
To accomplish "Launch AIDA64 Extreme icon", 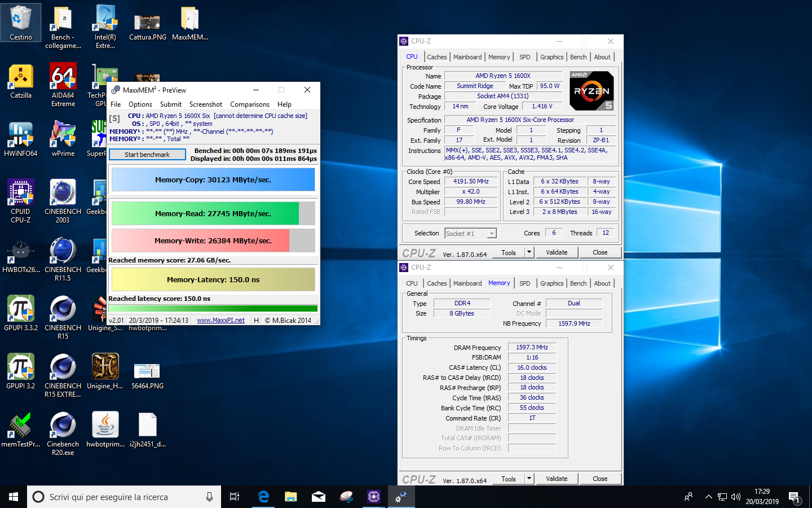I will pyautogui.click(x=63, y=85).
